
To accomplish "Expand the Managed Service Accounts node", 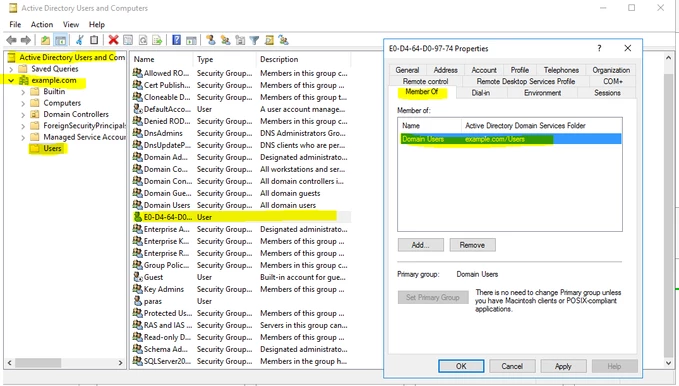I will click(x=23, y=138).
